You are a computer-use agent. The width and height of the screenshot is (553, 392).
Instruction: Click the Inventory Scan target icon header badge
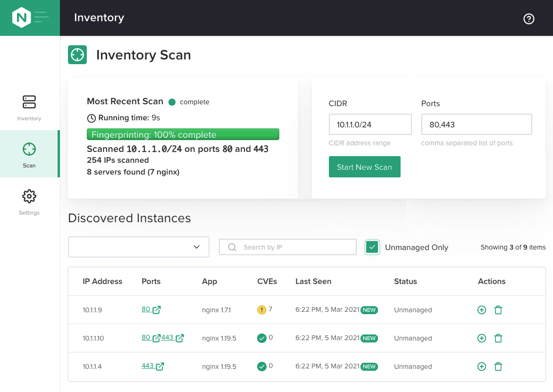(x=77, y=55)
